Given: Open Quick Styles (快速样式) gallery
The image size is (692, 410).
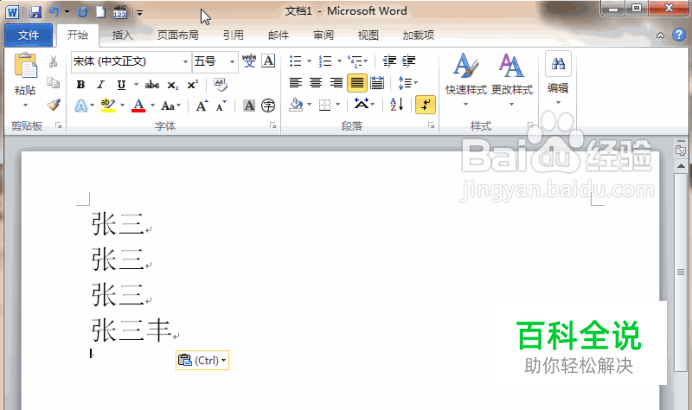Looking at the screenshot, I should [466, 79].
